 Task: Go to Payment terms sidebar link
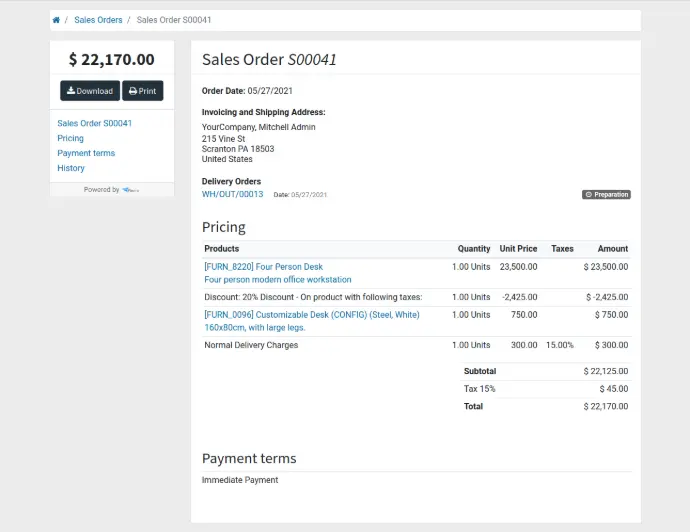(x=86, y=153)
